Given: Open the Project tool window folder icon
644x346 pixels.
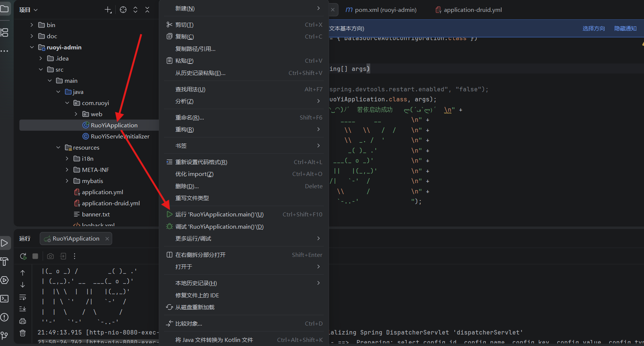Looking at the screenshot, I should tap(4, 9).
